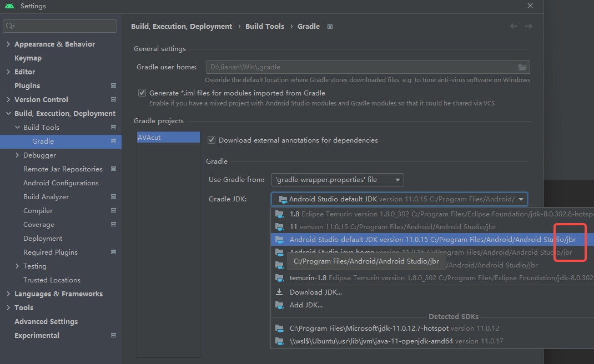Open Android Configurations settings
594x364 pixels.
pyautogui.click(x=61, y=183)
